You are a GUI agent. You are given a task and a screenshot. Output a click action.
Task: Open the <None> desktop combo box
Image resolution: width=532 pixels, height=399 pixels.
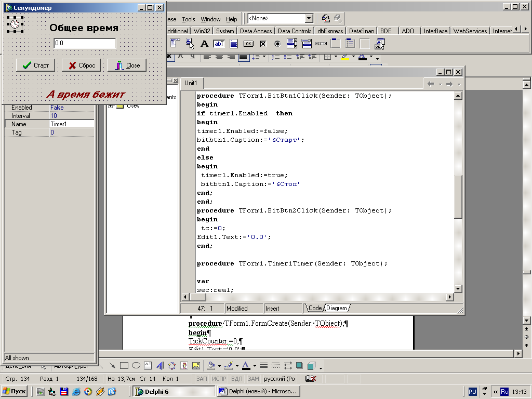click(309, 19)
